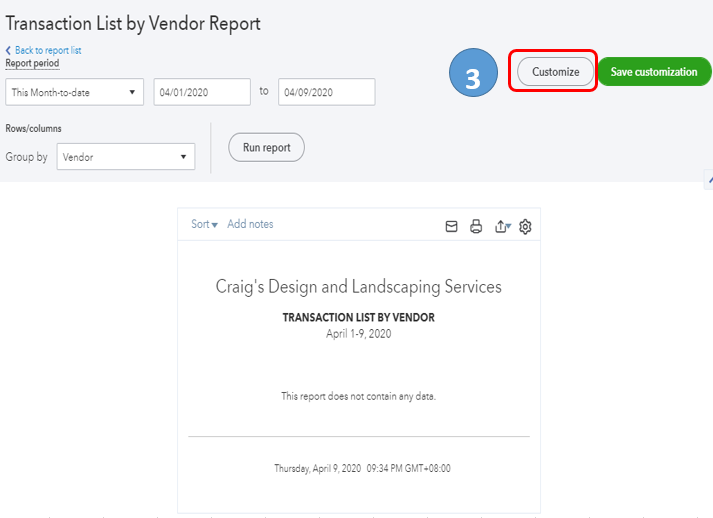Open the export report icon menu
Viewport: 713px width, 518px height.
(502, 226)
